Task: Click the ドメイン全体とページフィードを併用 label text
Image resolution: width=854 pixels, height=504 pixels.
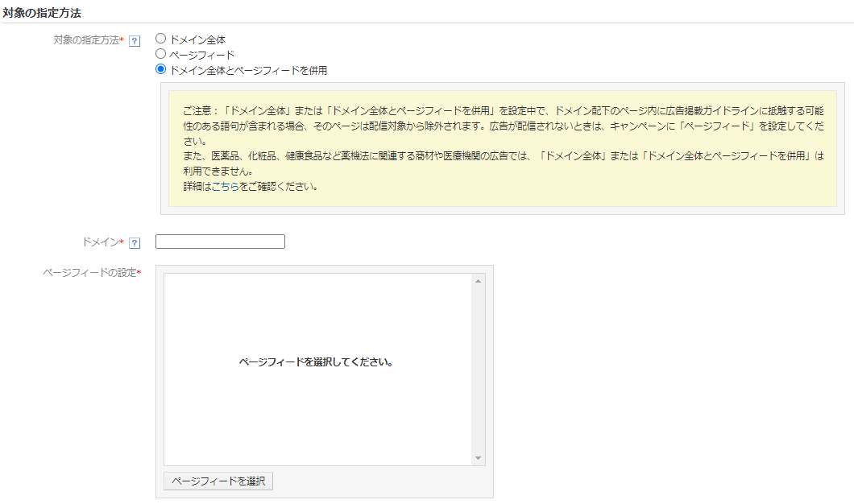Action: 248,71
